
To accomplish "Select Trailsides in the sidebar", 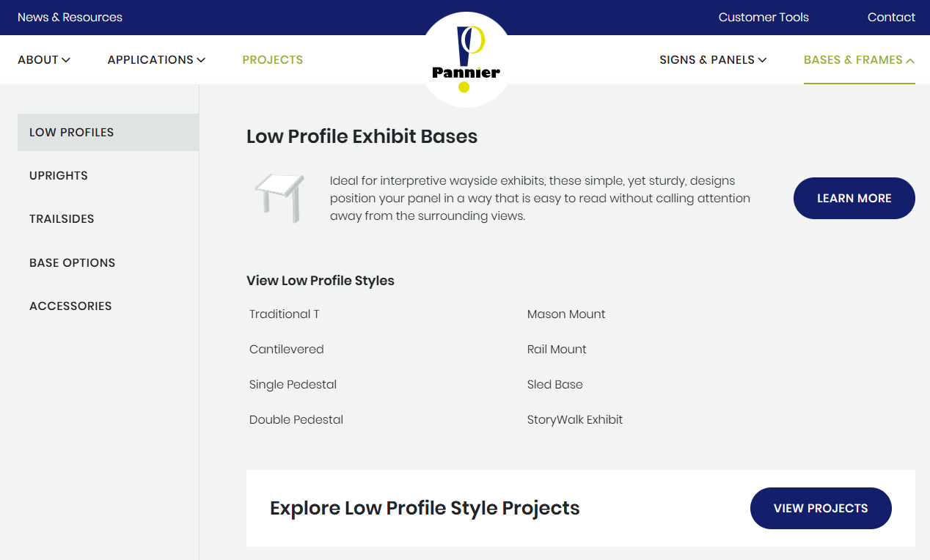I will 62,219.
